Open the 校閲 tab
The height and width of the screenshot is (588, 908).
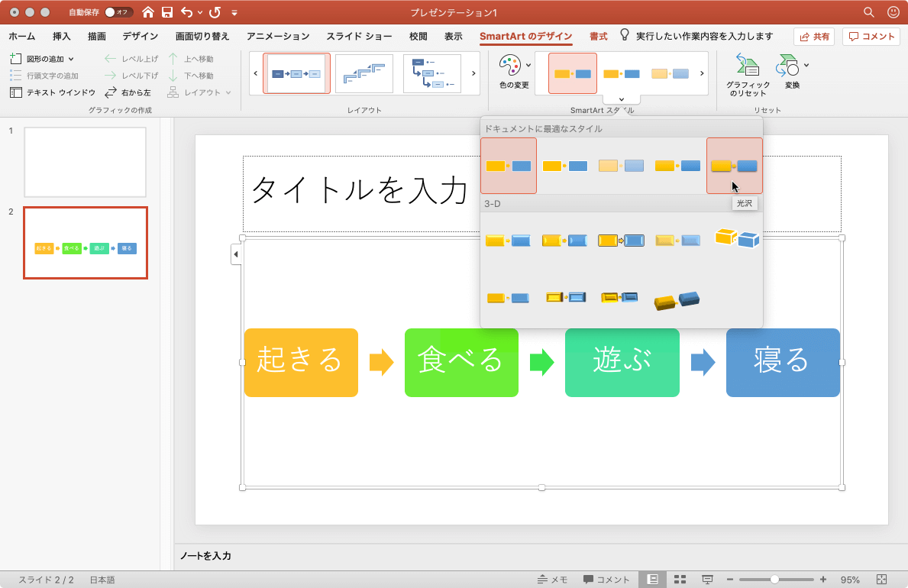point(418,36)
